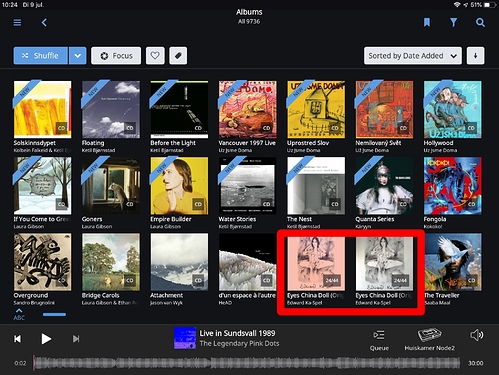
Task: Click the Live in Sundsvall 1989 title
Action: coord(237,333)
